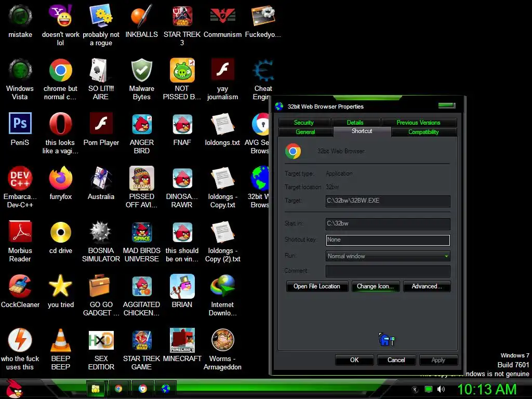532x399 pixels.
Task: Select the INKBALLS desktop icon
Action: [x=141, y=21]
